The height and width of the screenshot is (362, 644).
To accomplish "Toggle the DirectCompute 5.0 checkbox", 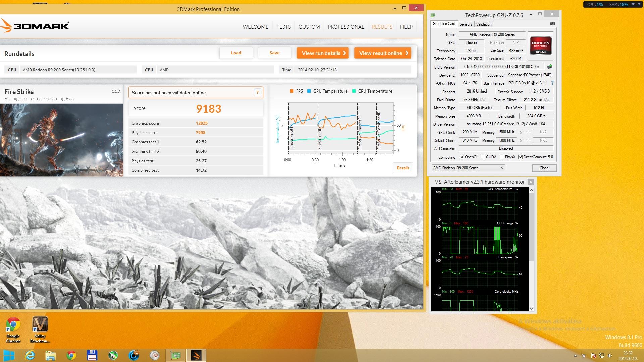I will [x=520, y=157].
